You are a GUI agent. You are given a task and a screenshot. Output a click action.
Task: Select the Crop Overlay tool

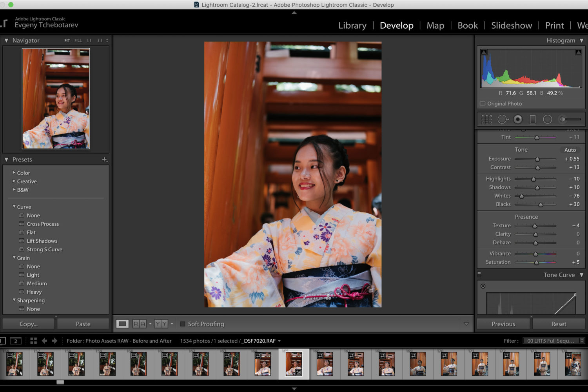(x=487, y=119)
